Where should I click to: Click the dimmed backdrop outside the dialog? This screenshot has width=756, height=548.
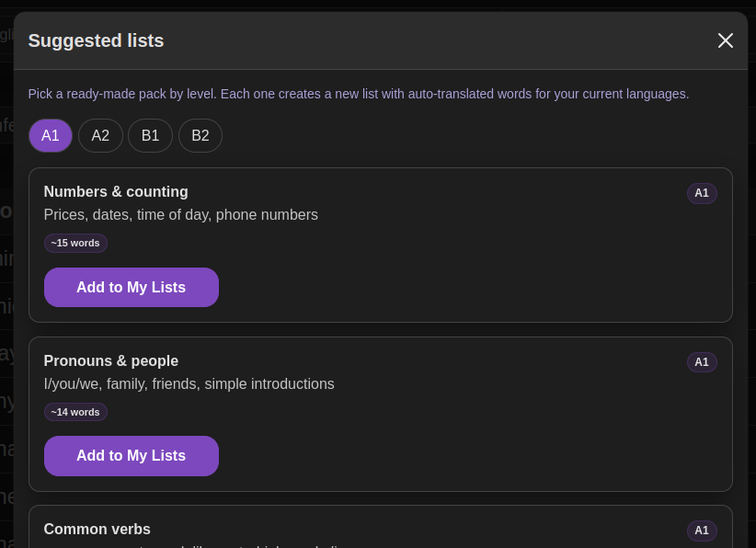[x=6, y=276]
